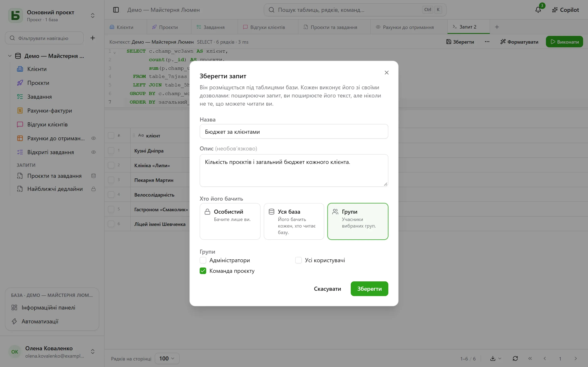Collapse the Демо — Майстерня database tree
Viewport: 588px width, 367px height.
click(x=10, y=56)
